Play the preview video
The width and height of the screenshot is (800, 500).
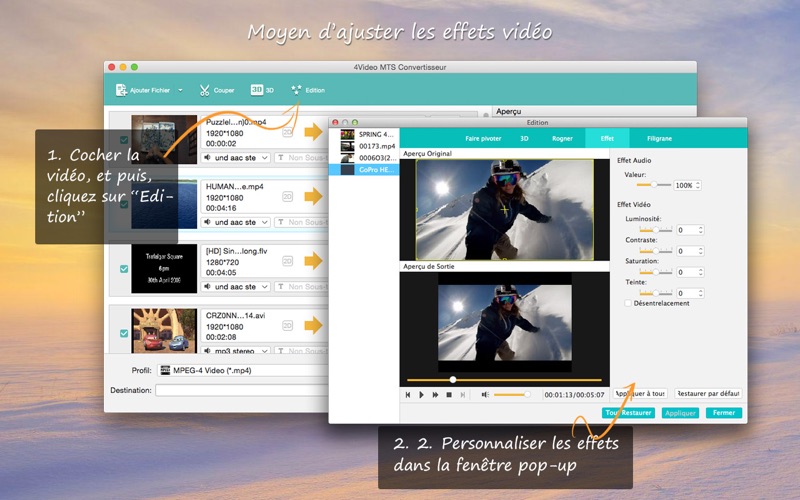[421, 394]
